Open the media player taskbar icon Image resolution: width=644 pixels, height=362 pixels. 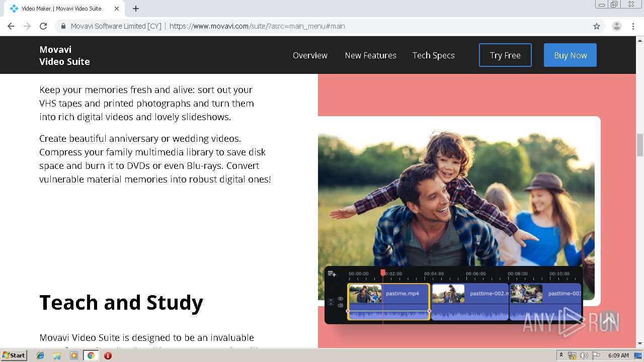tap(74, 355)
